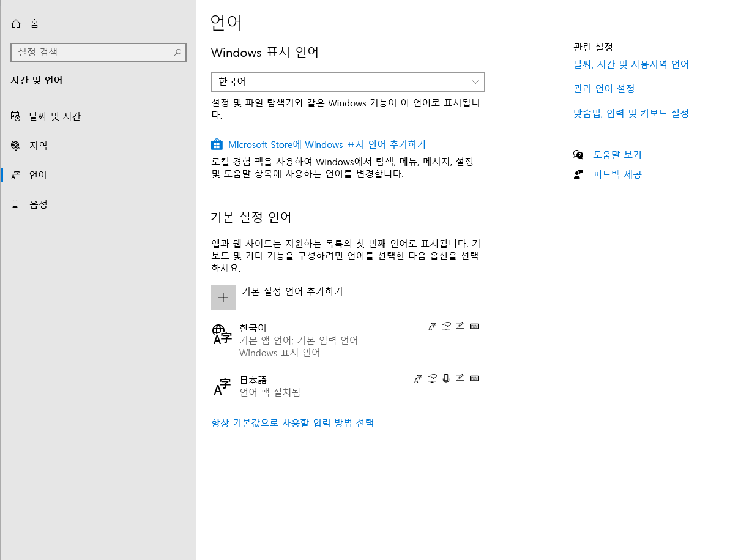Click keyboard icon in 日本語 row

[x=474, y=378]
